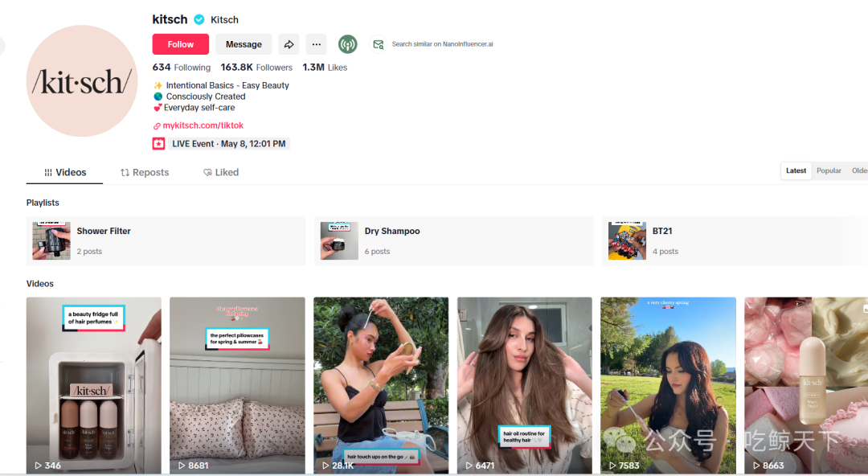This screenshot has width=868, height=476.
Task: Switch to the Liked tab
Action: coord(221,172)
